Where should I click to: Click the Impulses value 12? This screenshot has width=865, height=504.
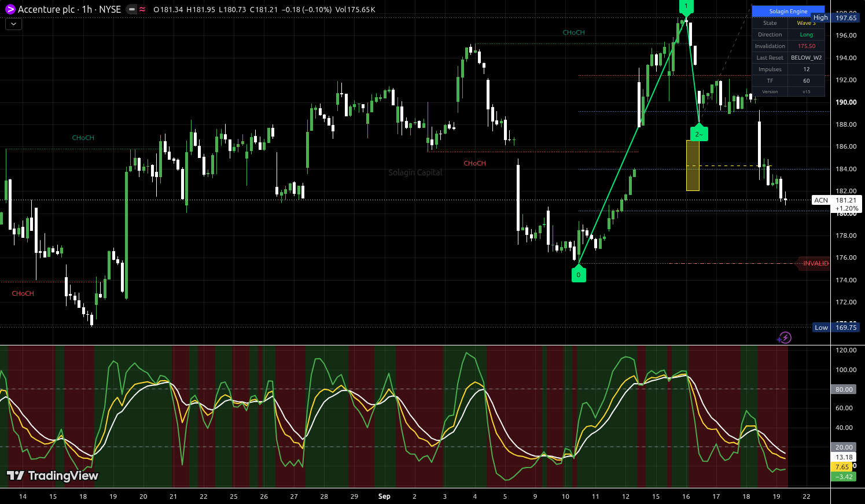807,69
